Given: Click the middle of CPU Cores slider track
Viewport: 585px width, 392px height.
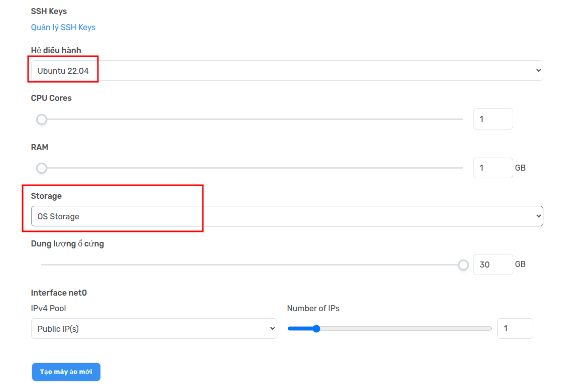Looking at the screenshot, I should (x=252, y=119).
